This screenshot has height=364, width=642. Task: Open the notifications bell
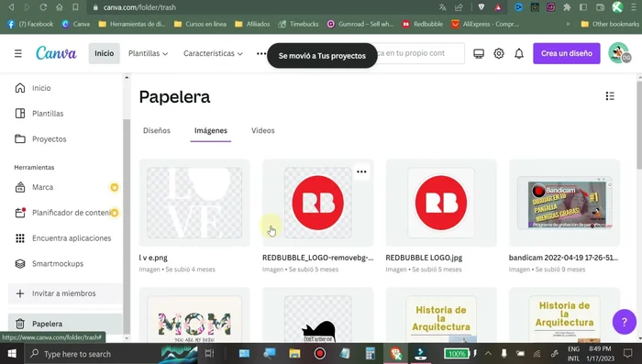click(x=519, y=54)
